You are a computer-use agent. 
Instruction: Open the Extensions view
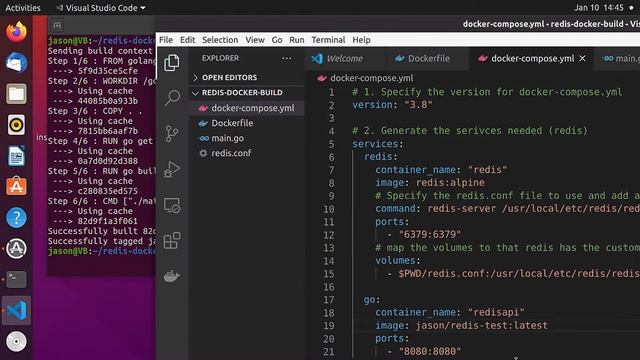pos(172,240)
